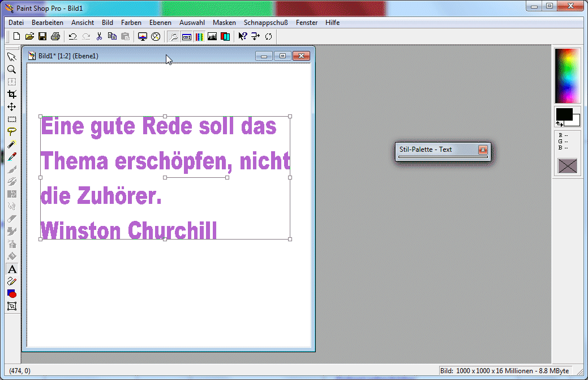This screenshot has height=380, width=588.
Task: Open the Fenster menu
Action: 307,23
